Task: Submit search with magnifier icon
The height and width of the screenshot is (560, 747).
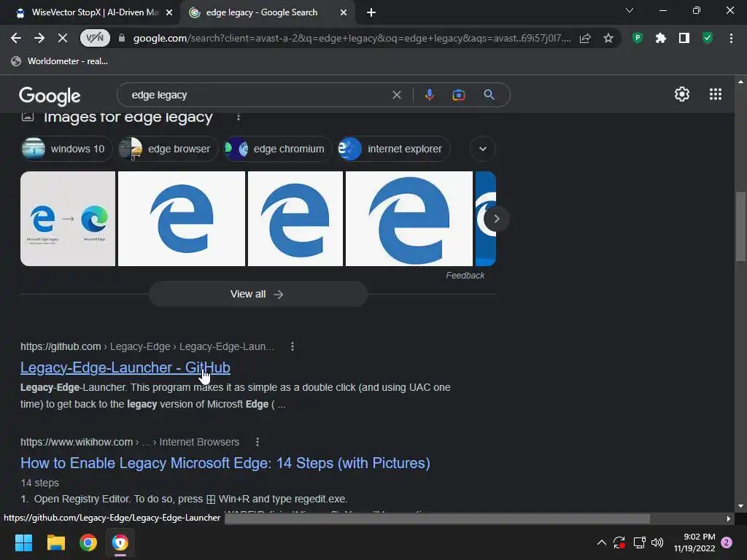Action: tap(489, 95)
